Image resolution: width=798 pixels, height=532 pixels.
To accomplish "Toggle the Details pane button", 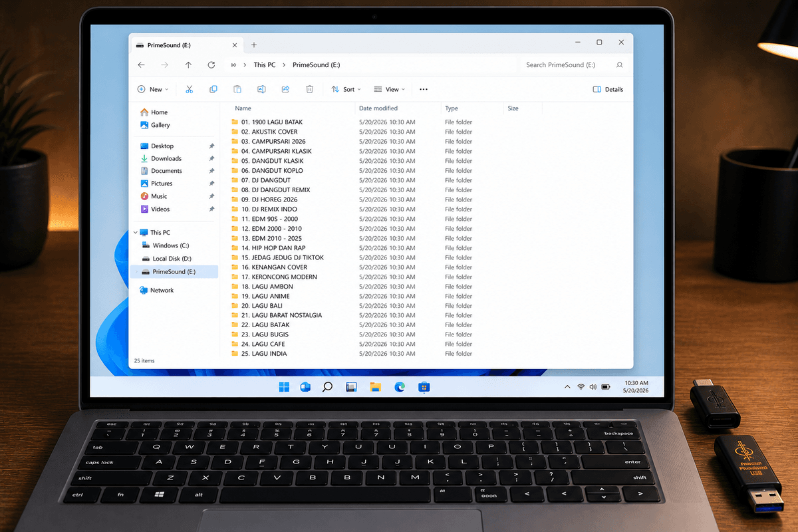I will [x=608, y=89].
